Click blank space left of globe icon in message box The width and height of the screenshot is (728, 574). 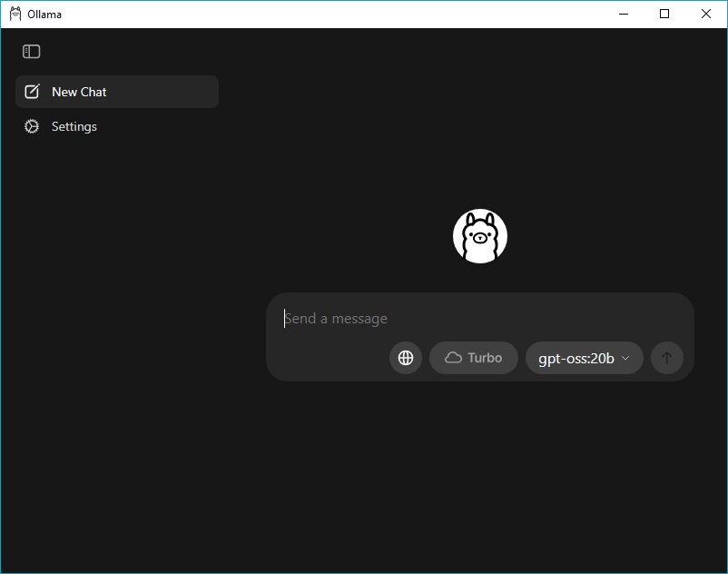(x=327, y=358)
